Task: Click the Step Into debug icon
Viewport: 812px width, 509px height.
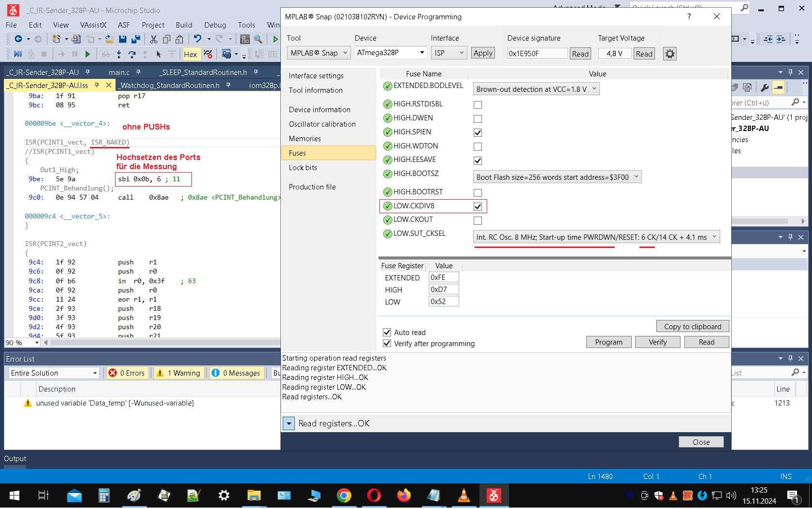Action: pos(119,54)
